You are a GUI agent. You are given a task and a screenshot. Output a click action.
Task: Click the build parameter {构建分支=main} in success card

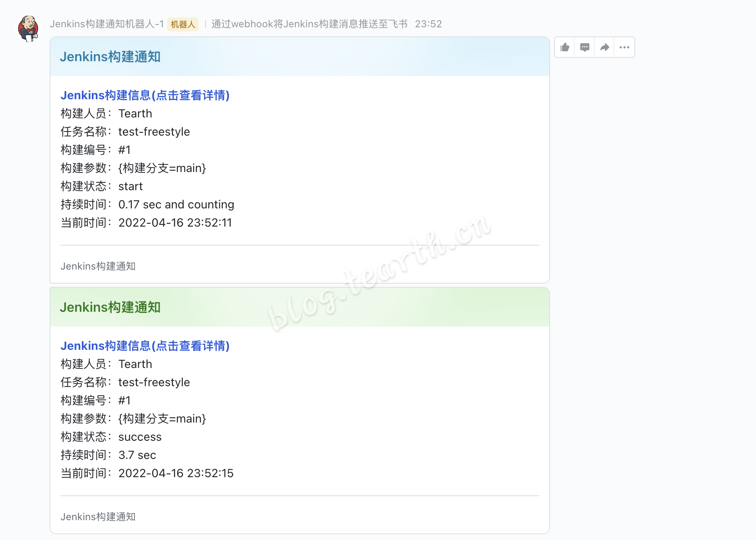tap(162, 419)
